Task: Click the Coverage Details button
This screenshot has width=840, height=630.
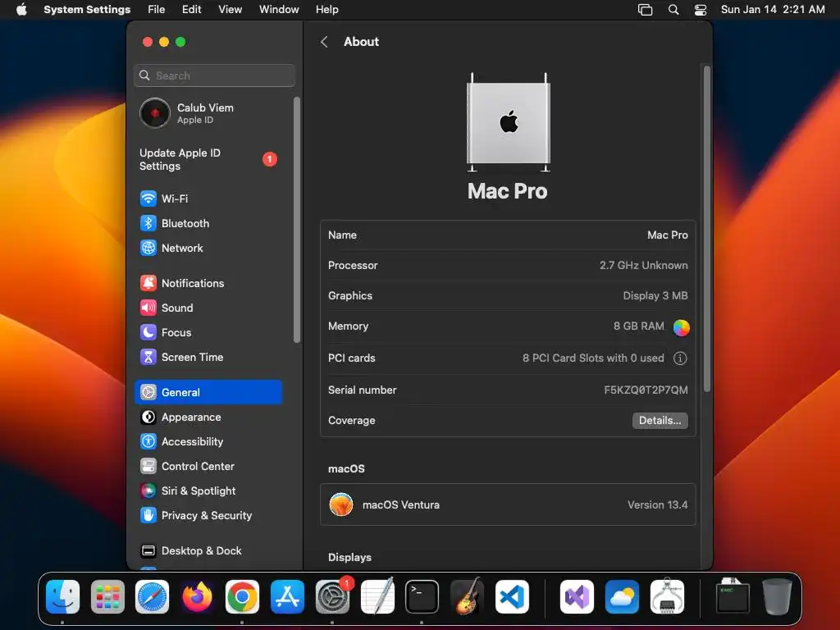Action: pos(660,421)
